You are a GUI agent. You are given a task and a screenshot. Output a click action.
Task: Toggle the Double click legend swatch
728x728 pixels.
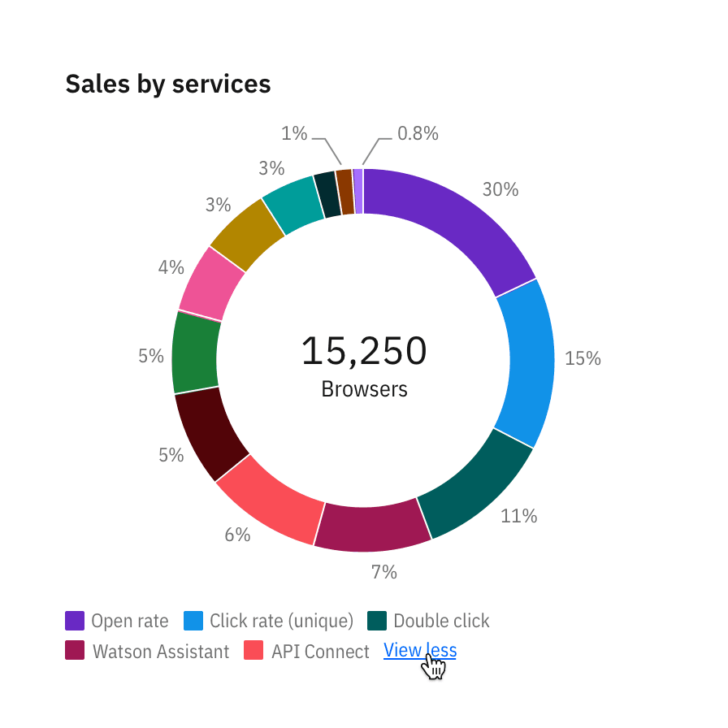point(377,622)
